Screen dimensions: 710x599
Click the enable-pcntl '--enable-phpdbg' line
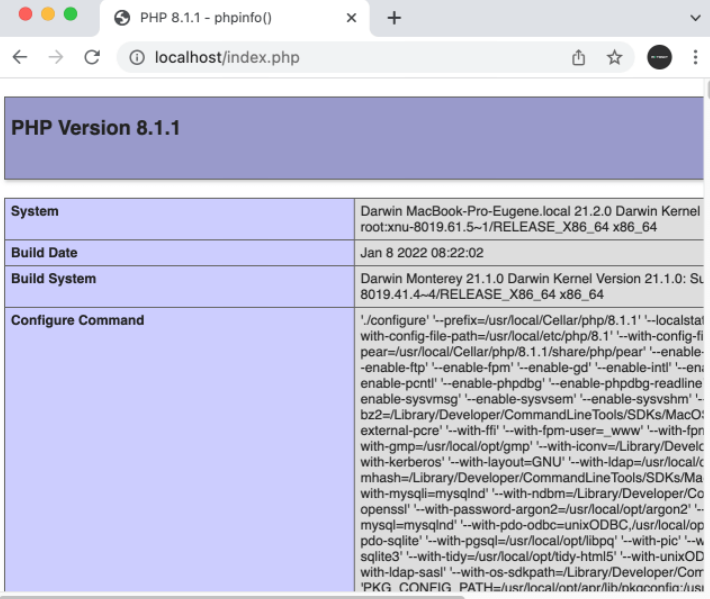point(532,383)
